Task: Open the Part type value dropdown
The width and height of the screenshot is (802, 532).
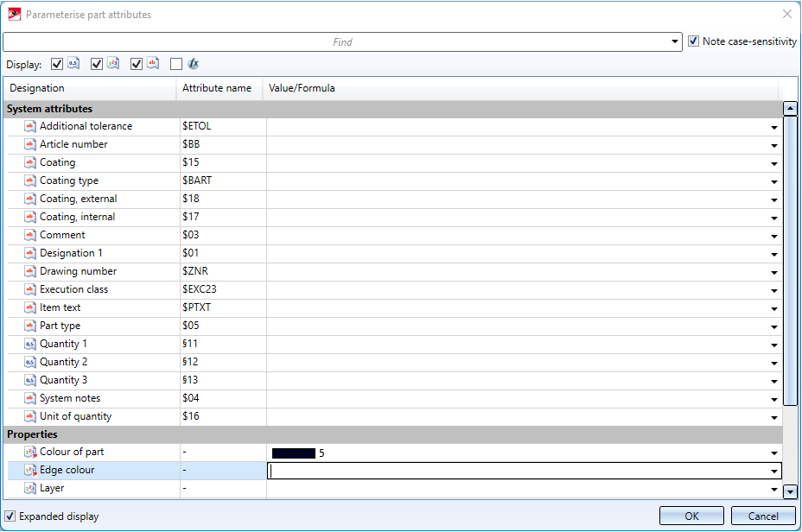Action: coord(773,327)
